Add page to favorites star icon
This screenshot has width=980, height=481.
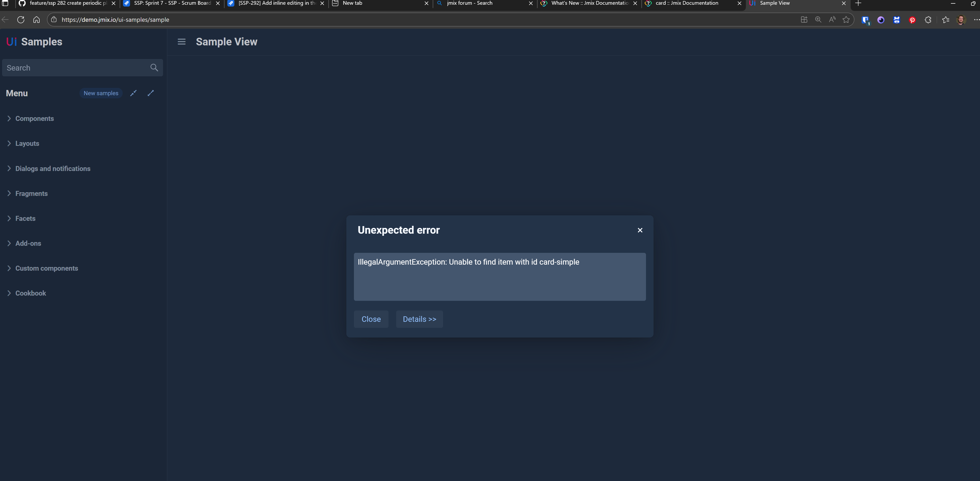pos(846,20)
